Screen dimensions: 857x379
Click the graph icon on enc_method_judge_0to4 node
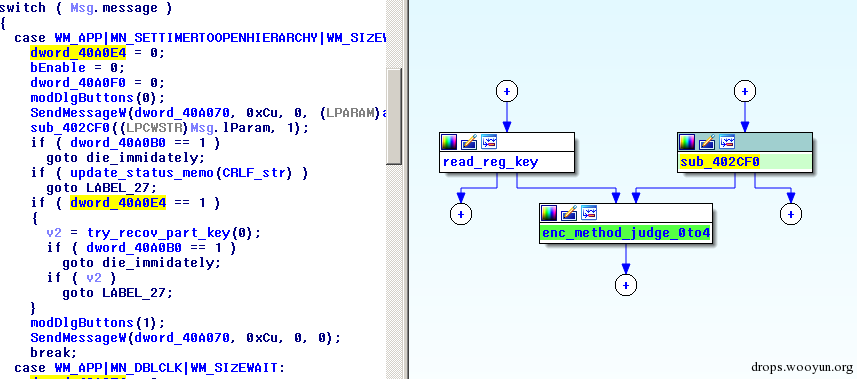(x=589, y=213)
